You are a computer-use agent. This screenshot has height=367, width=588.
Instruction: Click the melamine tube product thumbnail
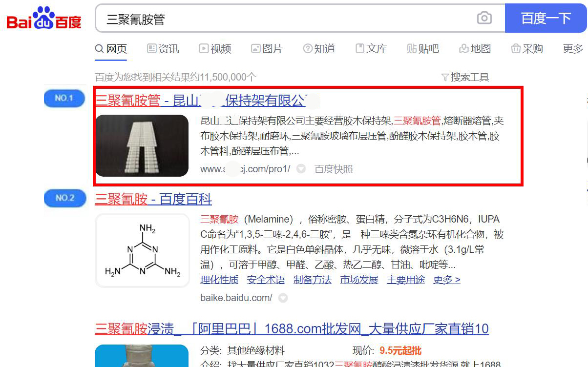(142, 145)
